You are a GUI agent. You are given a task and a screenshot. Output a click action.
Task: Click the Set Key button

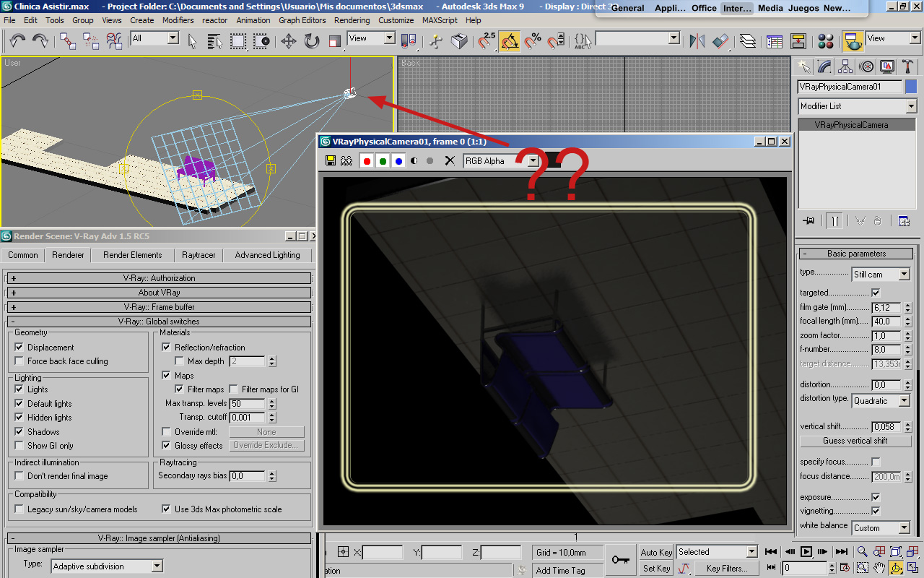click(x=656, y=569)
